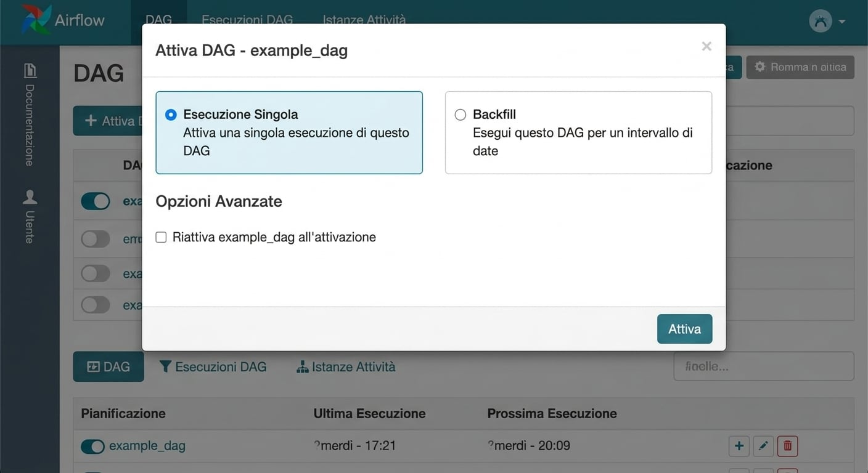
Task: Expand the user menu dropdown arrow
Action: 841,22
